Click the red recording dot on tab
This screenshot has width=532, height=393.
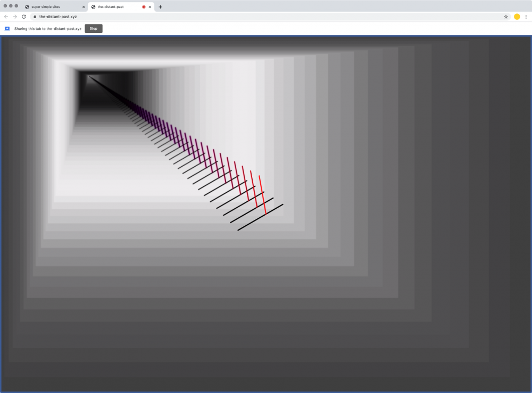(x=144, y=7)
